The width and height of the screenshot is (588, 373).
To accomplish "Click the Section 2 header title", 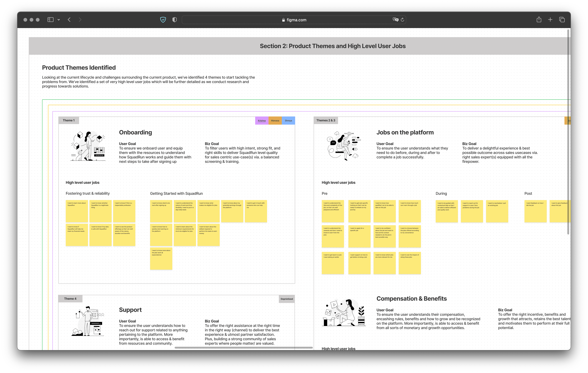I will (x=333, y=46).
